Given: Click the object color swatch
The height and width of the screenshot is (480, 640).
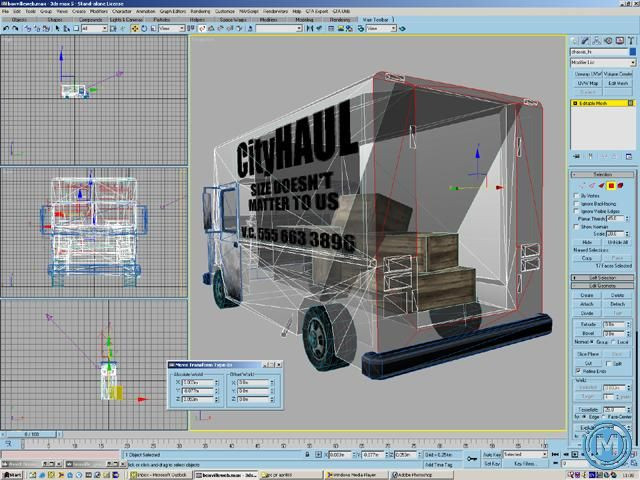Looking at the screenshot, I should click(x=633, y=52).
